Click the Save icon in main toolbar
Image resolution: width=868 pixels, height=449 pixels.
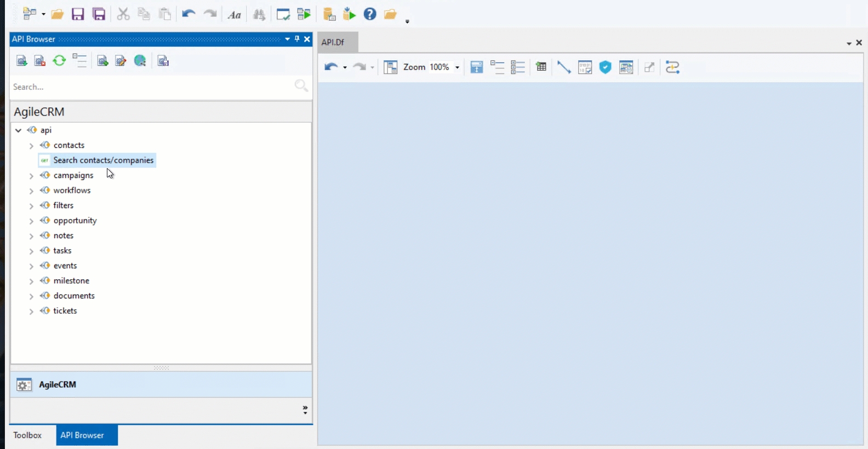(78, 14)
